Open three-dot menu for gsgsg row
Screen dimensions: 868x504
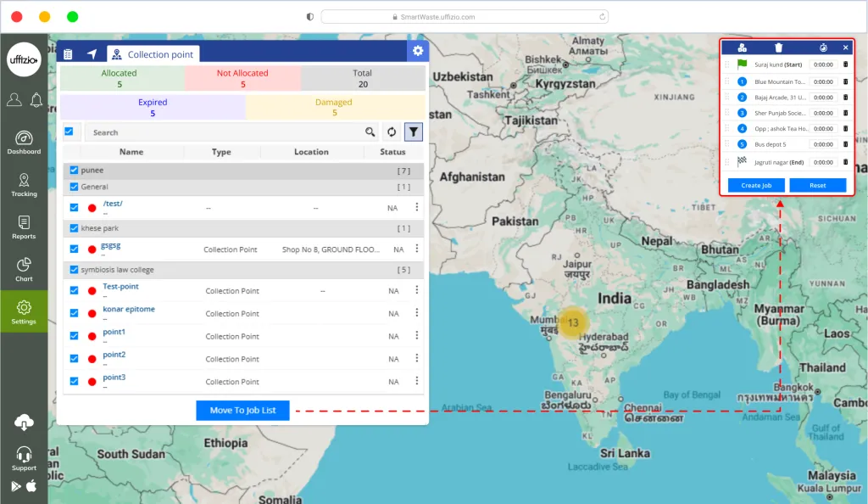click(416, 249)
